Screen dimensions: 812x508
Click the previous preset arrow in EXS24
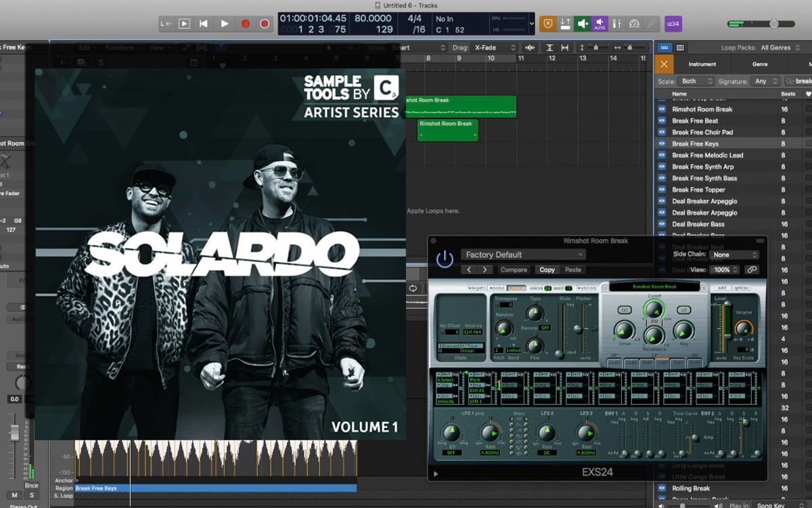pos(470,270)
